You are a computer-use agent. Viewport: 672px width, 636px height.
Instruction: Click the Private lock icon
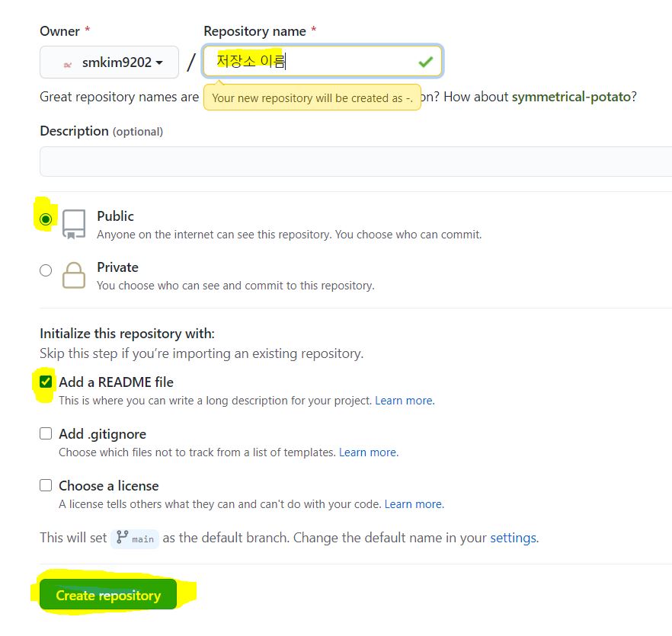tap(74, 275)
